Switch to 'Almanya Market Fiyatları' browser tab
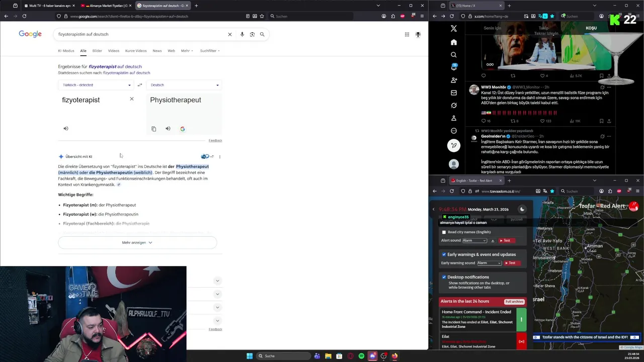This screenshot has height=362, width=644. (106, 6)
